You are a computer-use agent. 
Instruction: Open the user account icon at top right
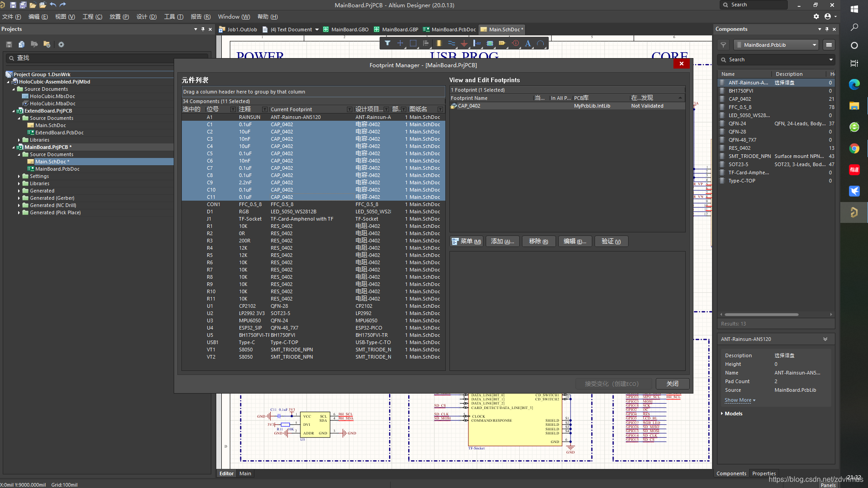[828, 16]
